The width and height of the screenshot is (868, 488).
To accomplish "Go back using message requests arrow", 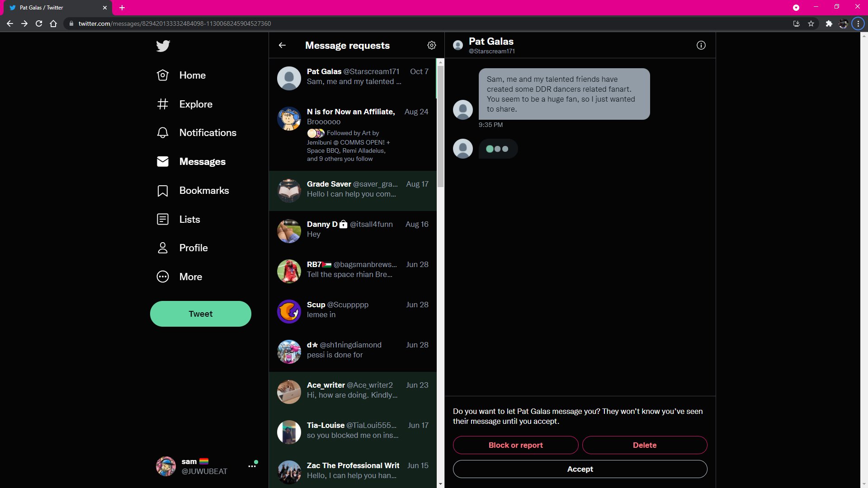I will click(282, 45).
